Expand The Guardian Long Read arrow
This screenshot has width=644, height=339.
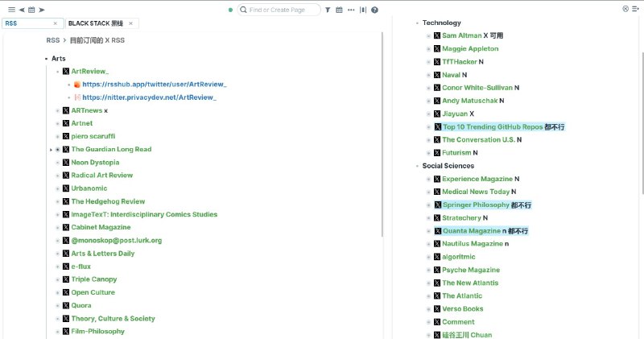click(x=51, y=150)
